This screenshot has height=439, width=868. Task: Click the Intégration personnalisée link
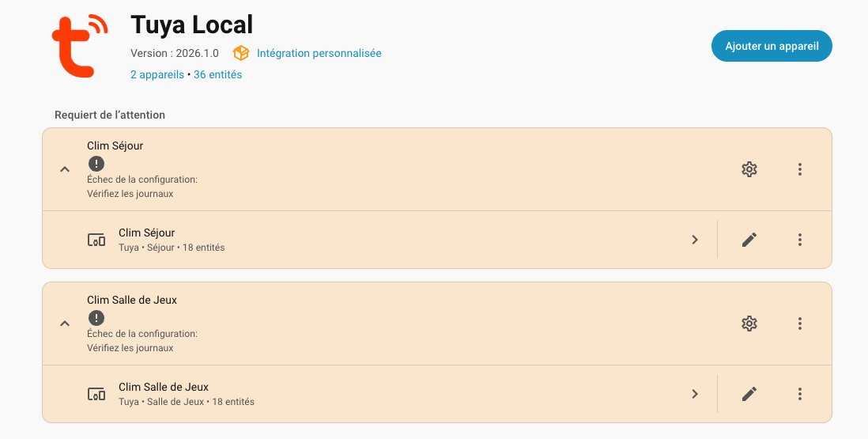point(319,53)
